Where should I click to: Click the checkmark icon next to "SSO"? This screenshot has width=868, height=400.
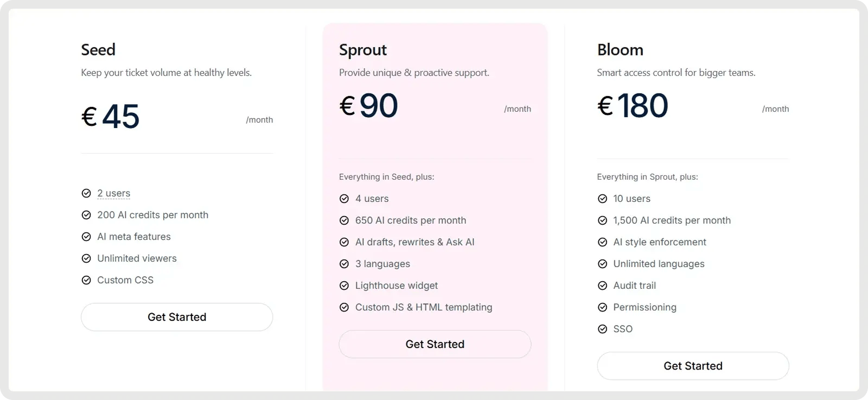[x=602, y=329]
